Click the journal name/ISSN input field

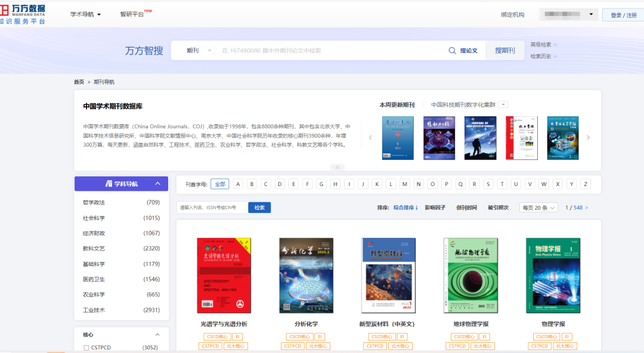pyautogui.click(x=212, y=208)
